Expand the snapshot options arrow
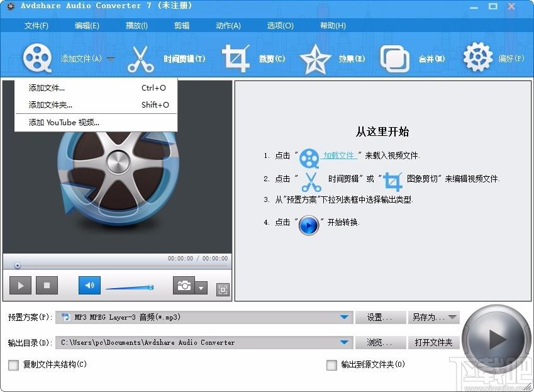Viewport: 534px width, 392px height. (x=201, y=288)
